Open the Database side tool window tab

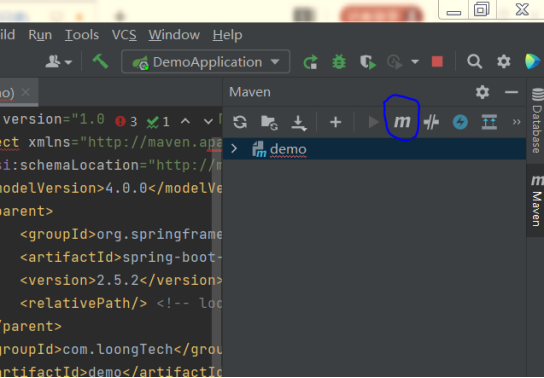click(x=536, y=120)
